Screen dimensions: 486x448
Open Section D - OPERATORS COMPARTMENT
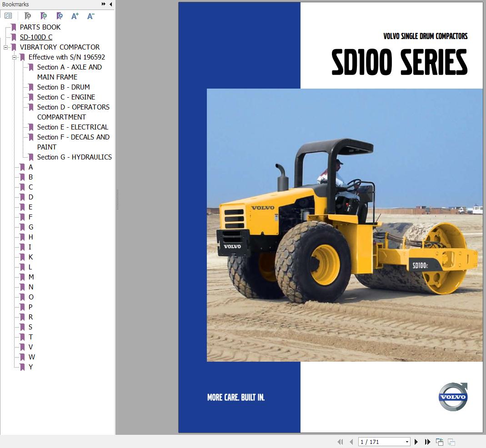coord(73,112)
